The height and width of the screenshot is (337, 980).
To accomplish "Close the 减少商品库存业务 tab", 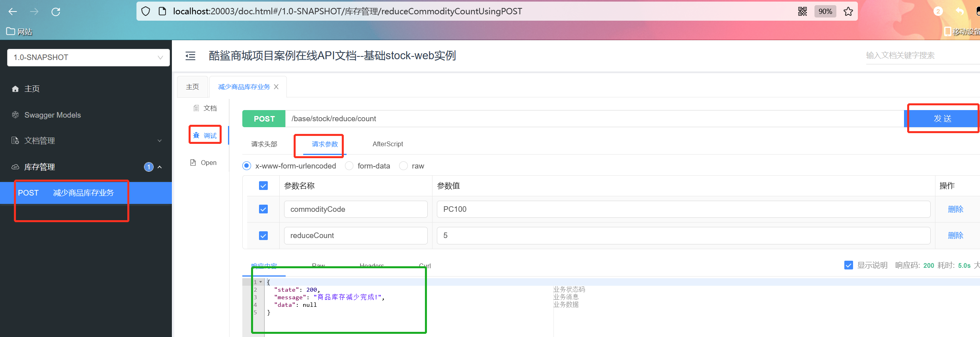I will tap(276, 87).
